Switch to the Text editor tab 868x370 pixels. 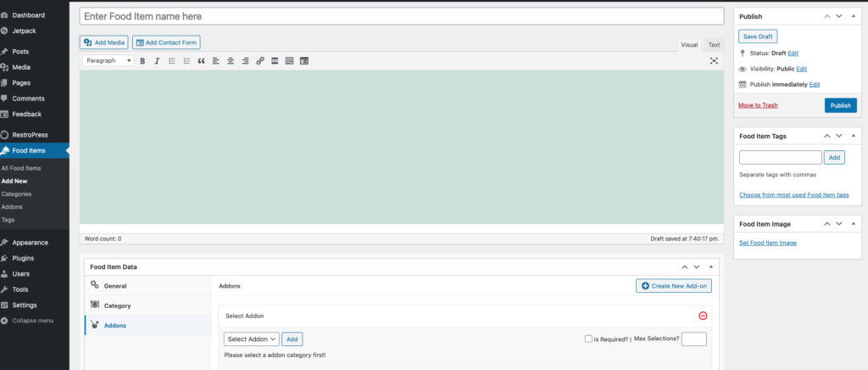tap(714, 45)
